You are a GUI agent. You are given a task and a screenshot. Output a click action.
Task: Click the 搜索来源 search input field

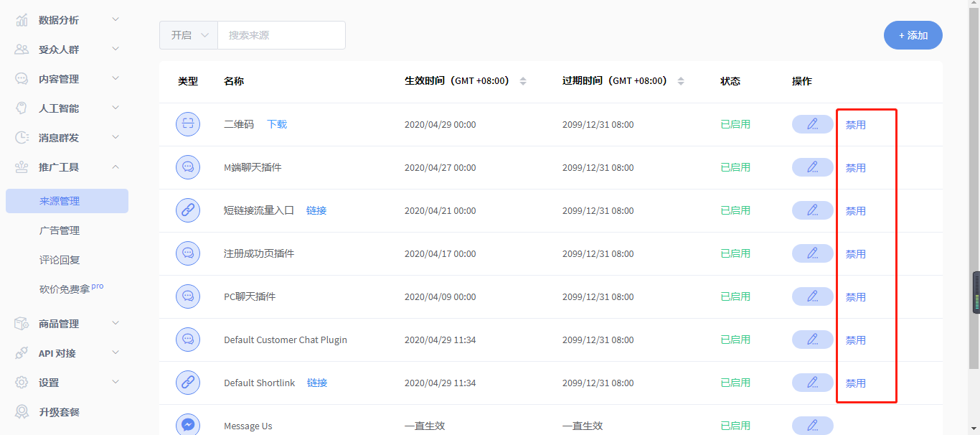click(281, 35)
